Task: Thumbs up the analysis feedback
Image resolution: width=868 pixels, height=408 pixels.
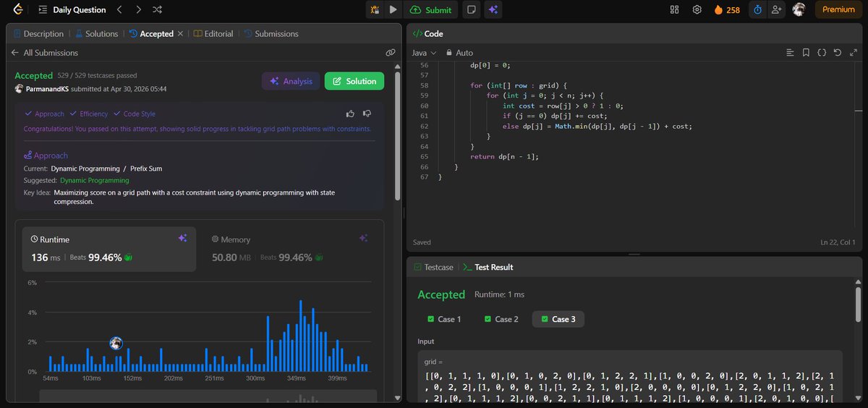Action: [351, 114]
